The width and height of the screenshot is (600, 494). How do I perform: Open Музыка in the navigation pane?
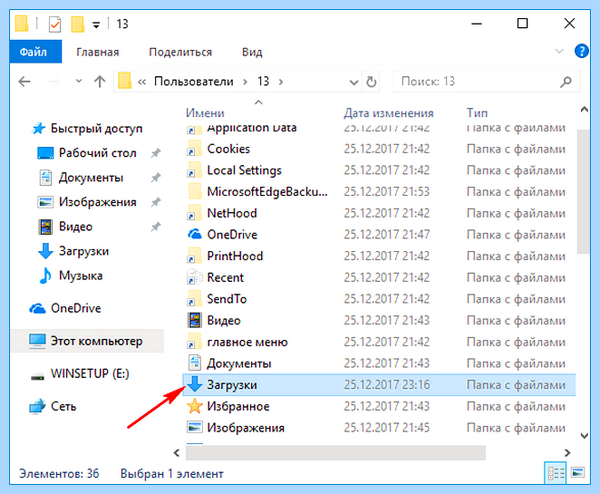[80, 276]
